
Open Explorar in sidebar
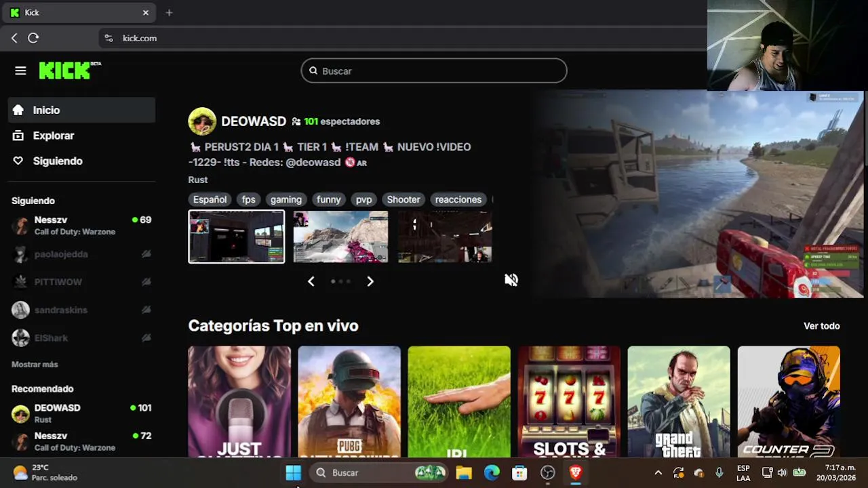(81, 136)
